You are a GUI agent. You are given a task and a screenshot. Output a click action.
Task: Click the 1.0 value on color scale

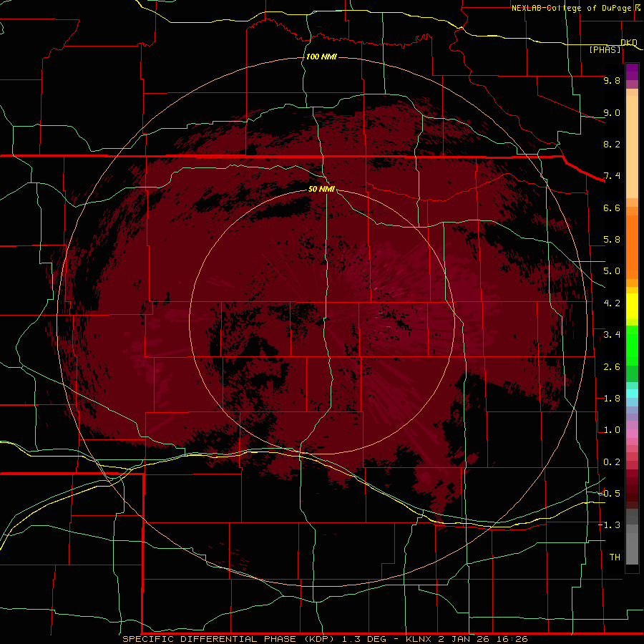[x=612, y=430]
